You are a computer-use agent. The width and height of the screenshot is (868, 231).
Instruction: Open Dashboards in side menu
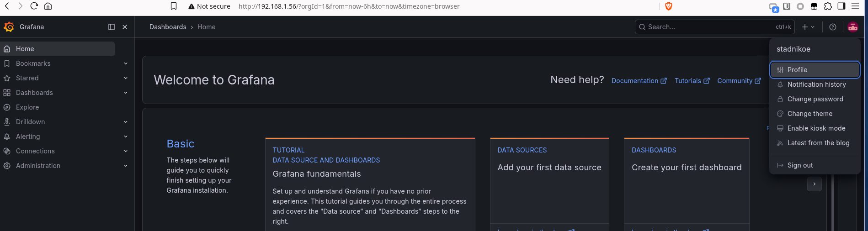click(x=34, y=93)
